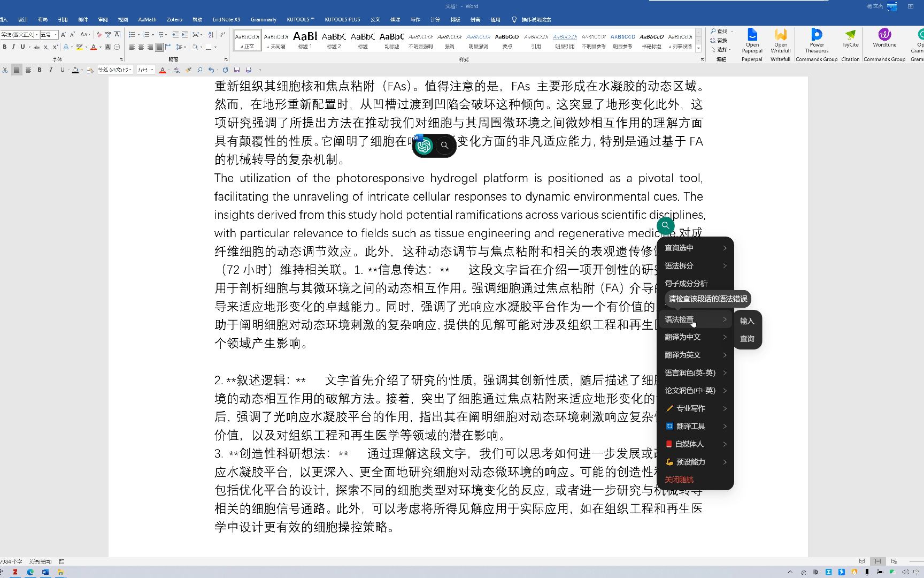The image size is (924, 578).
Task: Click the ribbon font color A
Action: [x=94, y=47]
